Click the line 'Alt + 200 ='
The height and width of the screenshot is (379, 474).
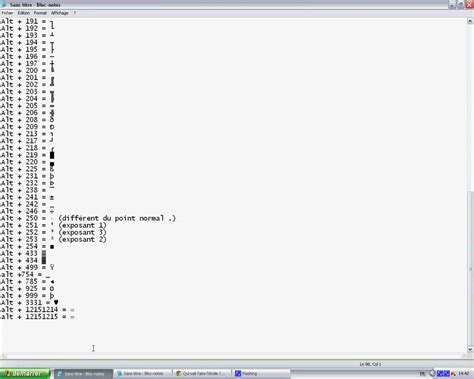(x=27, y=71)
